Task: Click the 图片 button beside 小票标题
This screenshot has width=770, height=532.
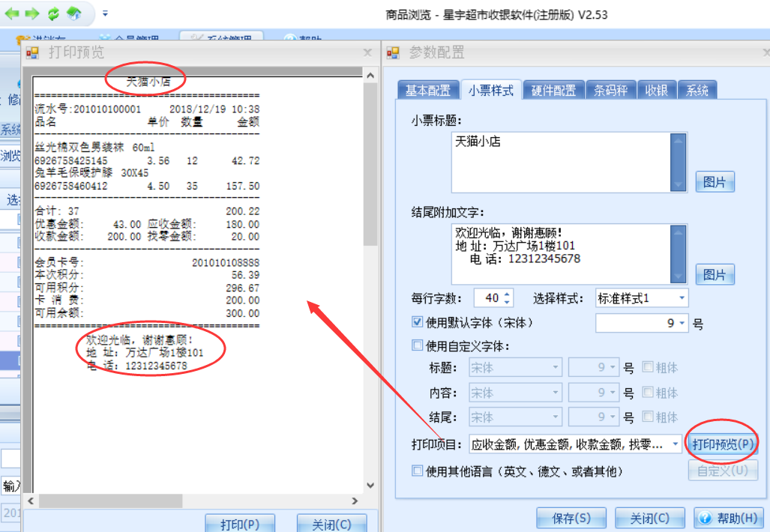Action: 715,182
